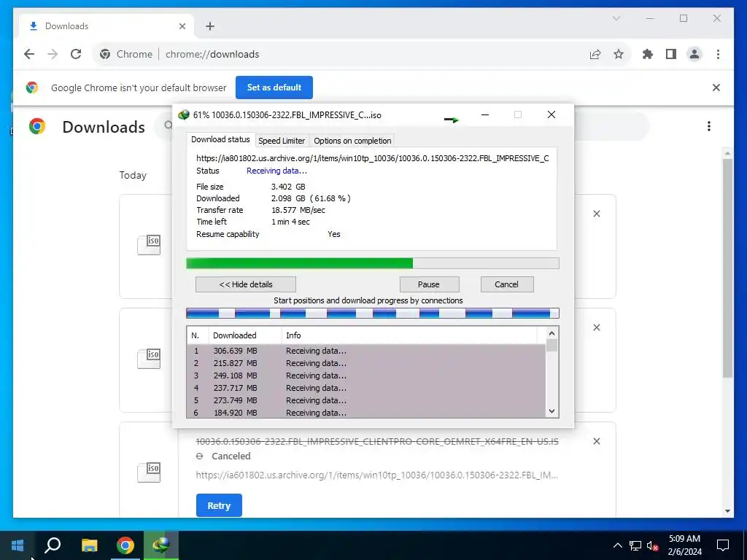The width and height of the screenshot is (747, 560).
Task: Click IDM icon in dialog title bar
Action: pos(183,114)
